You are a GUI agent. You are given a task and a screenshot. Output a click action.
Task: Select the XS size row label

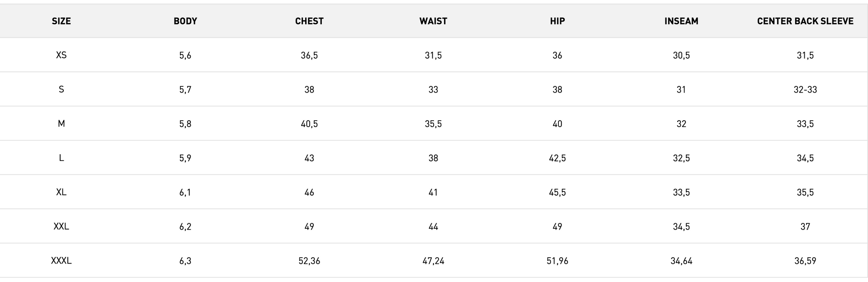tap(61, 55)
